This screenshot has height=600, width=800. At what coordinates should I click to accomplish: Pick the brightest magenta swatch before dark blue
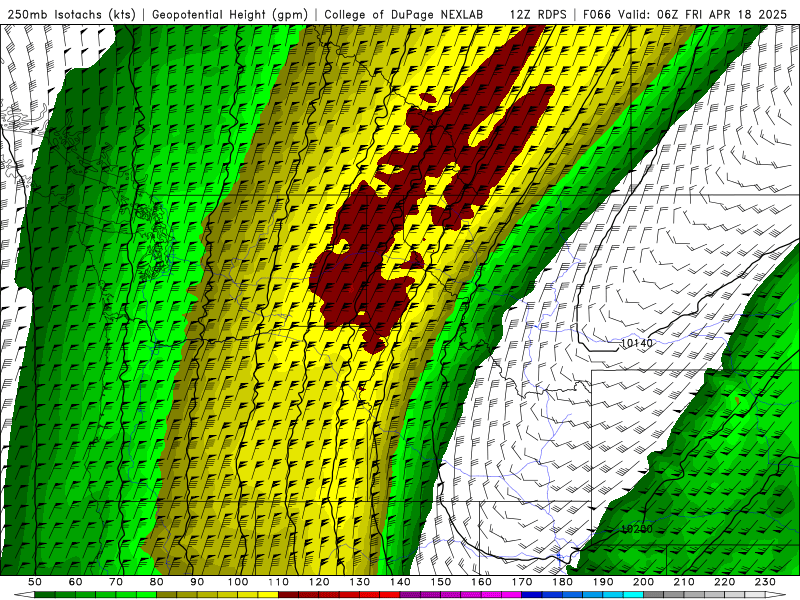(511, 595)
